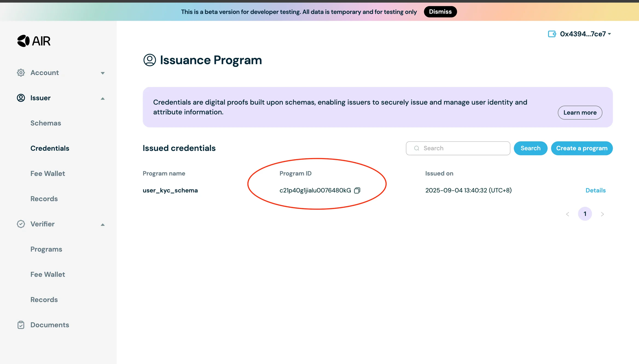
Task: Open Schemas from the sidebar
Action: click(x=45, y=123)
